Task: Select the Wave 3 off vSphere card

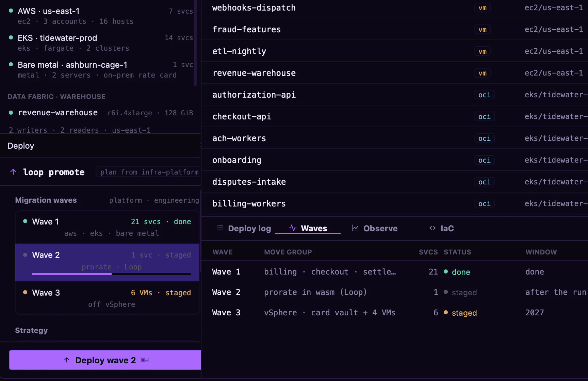Action: pos(107,298)
